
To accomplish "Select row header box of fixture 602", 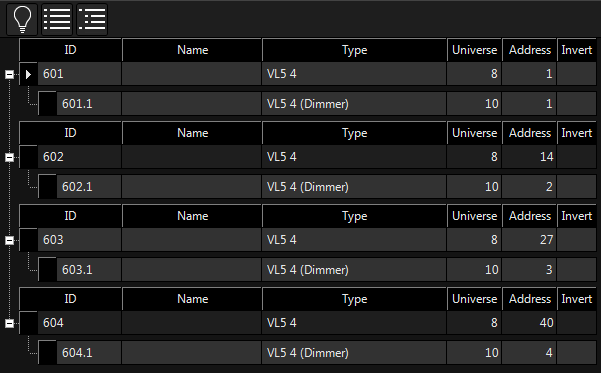I will 28,157.
